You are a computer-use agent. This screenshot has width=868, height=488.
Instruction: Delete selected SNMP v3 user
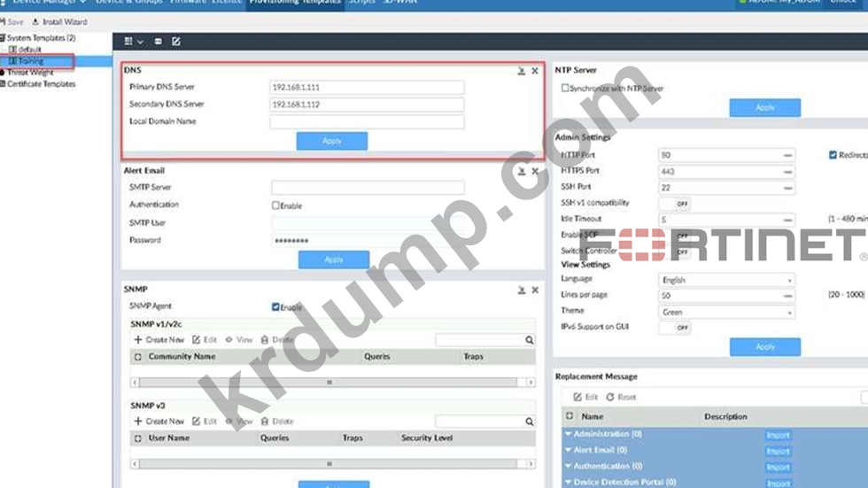click(276, 421)
